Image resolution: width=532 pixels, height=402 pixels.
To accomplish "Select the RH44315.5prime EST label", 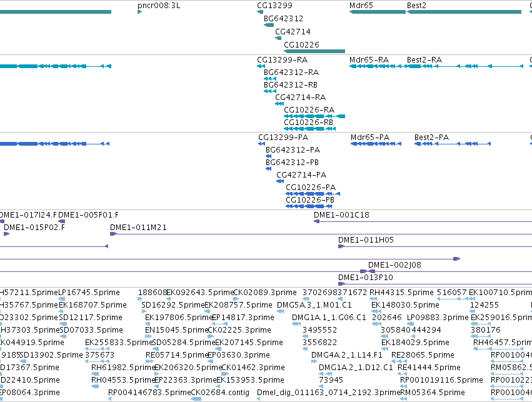I will coord(401,293).
